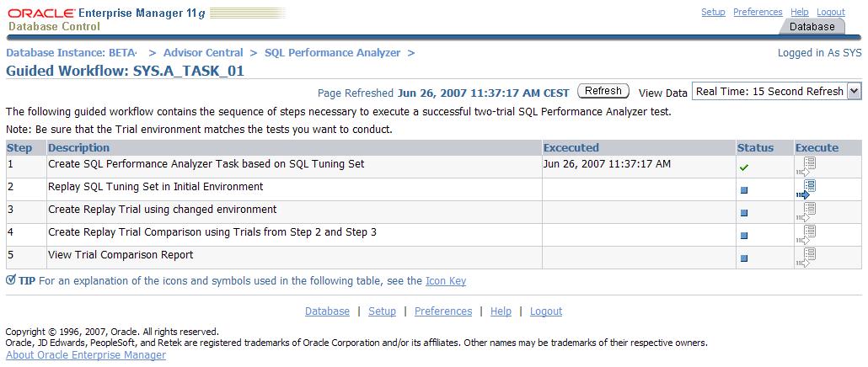Click the green checkmark status of step 1
Image resolution: width=868 pixels, height=367 pixels.
click(743, 168)
